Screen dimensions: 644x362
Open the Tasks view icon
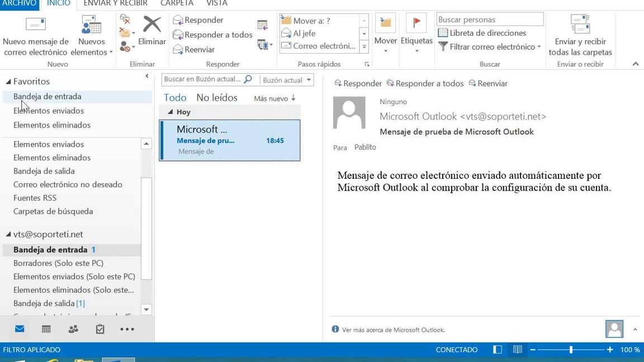pos(100,329)
